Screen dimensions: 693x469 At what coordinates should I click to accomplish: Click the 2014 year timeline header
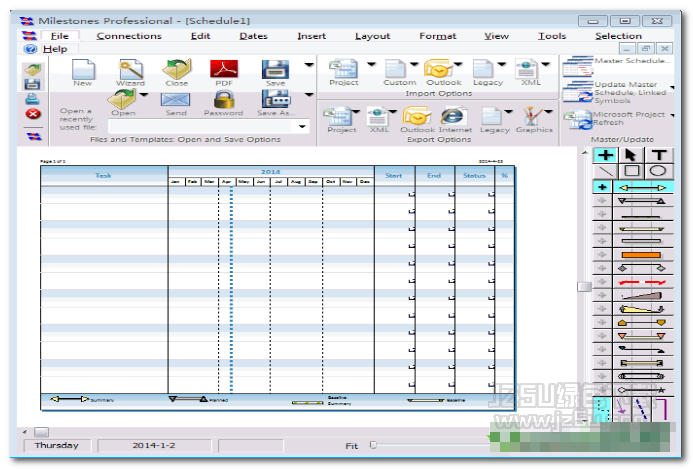(x=270, y=172)
